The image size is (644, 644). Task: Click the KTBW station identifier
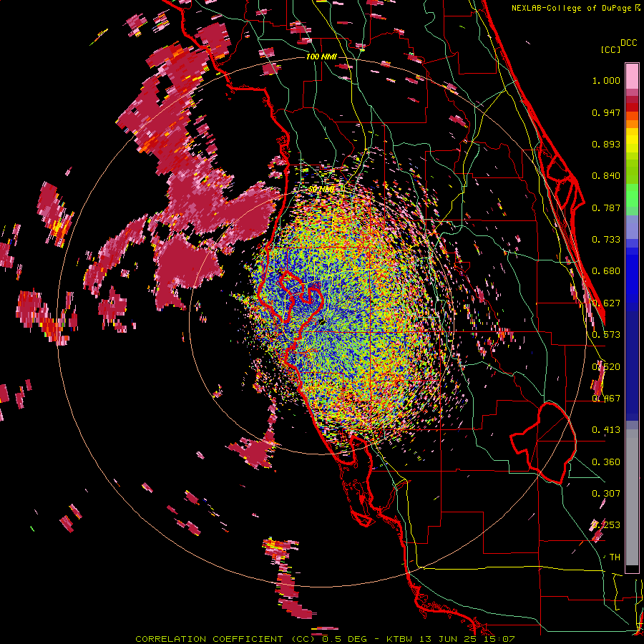[401, 639]
